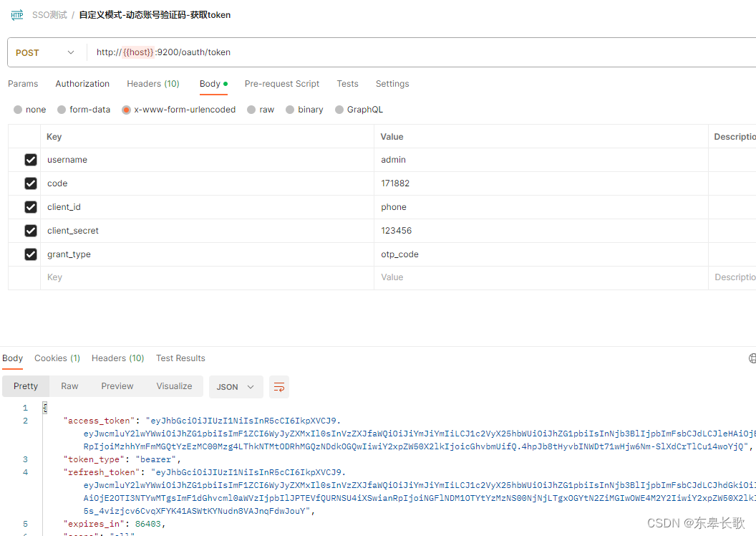
Task: Click the HTTP request icon in the breadcrumb
Action: 16,14
